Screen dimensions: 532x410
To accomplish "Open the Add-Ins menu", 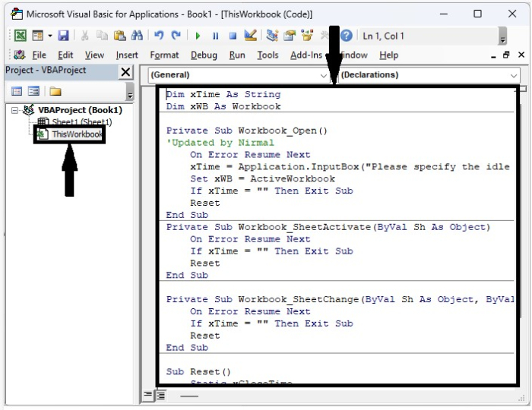I will [x=306, y=55].
